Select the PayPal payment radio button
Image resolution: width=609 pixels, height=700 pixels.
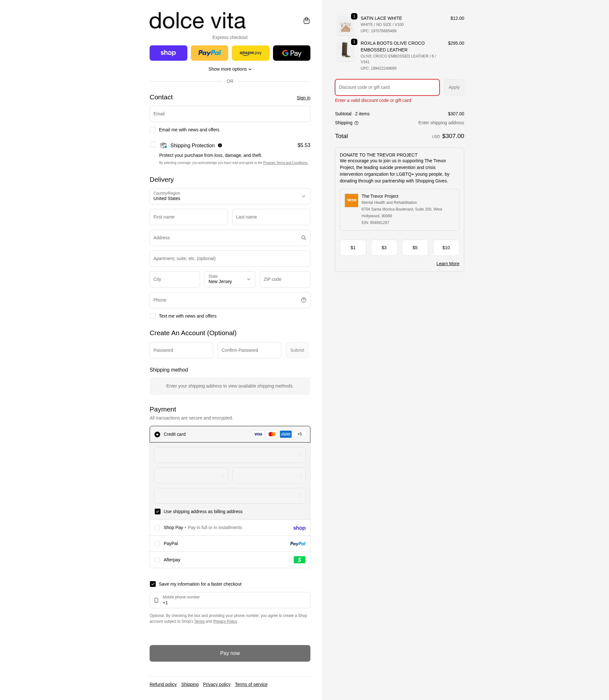[x=157, y=544]
